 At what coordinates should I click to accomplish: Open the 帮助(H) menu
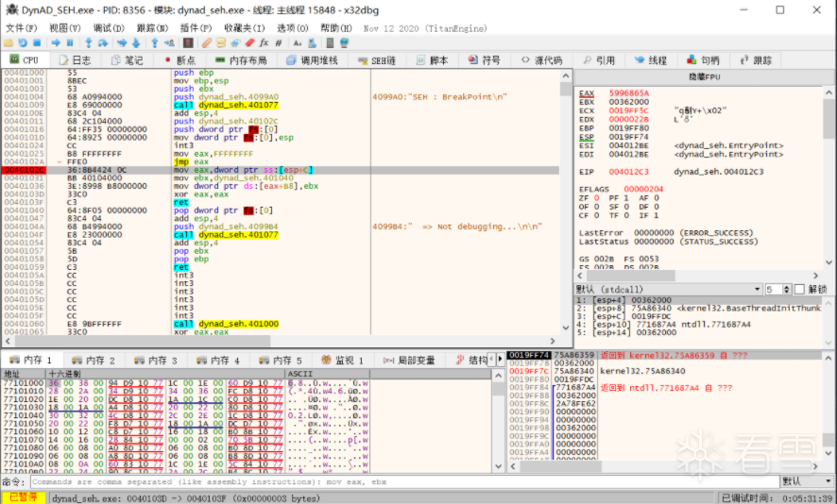coord(335,28)
